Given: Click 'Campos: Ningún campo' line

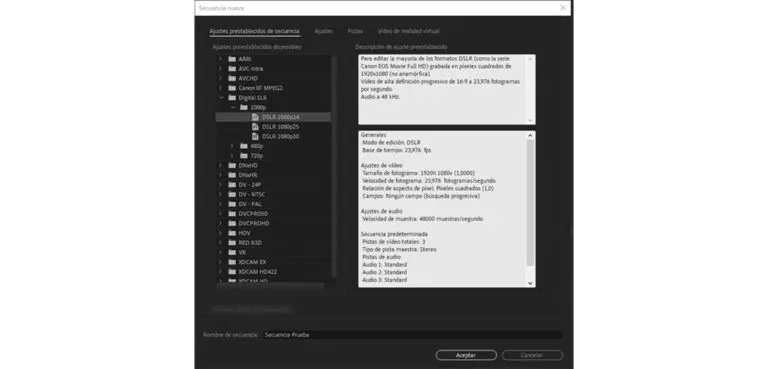Looking at the screenshot, I should [421, 196].
